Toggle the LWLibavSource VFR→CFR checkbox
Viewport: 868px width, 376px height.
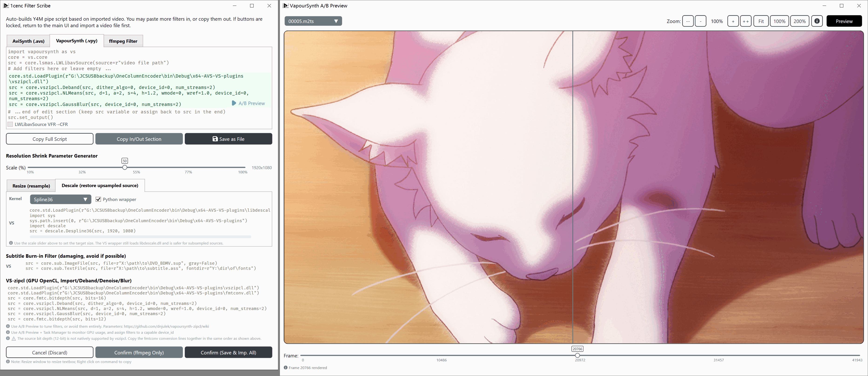click(10, 124)
